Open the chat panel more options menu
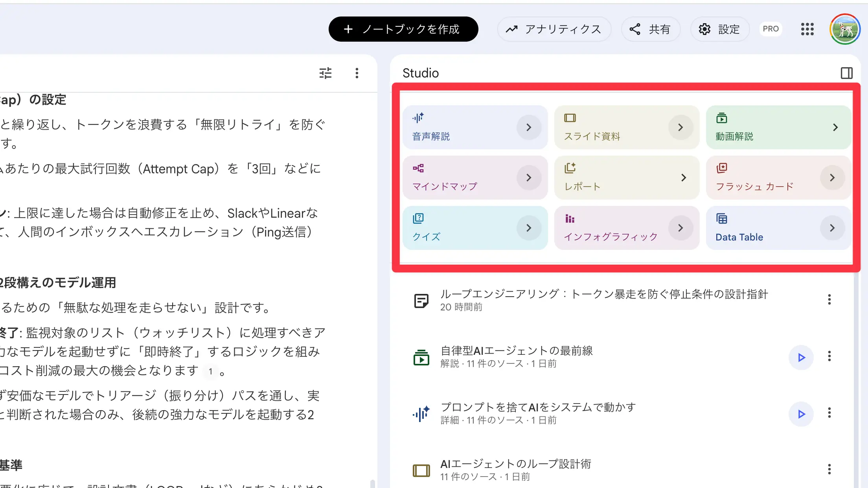 [x=357, y=73]
